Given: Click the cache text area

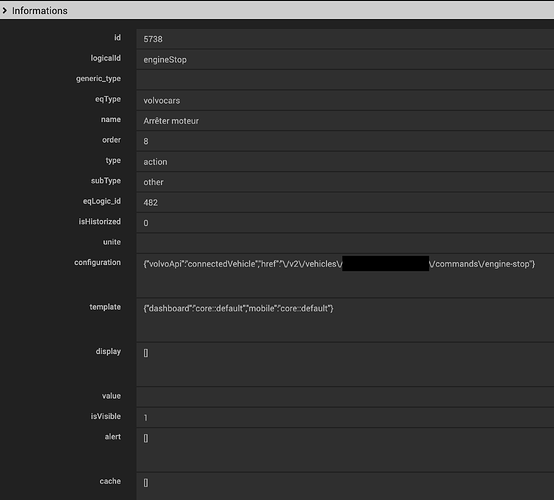Looking at the screenshot, I should 345,487.
